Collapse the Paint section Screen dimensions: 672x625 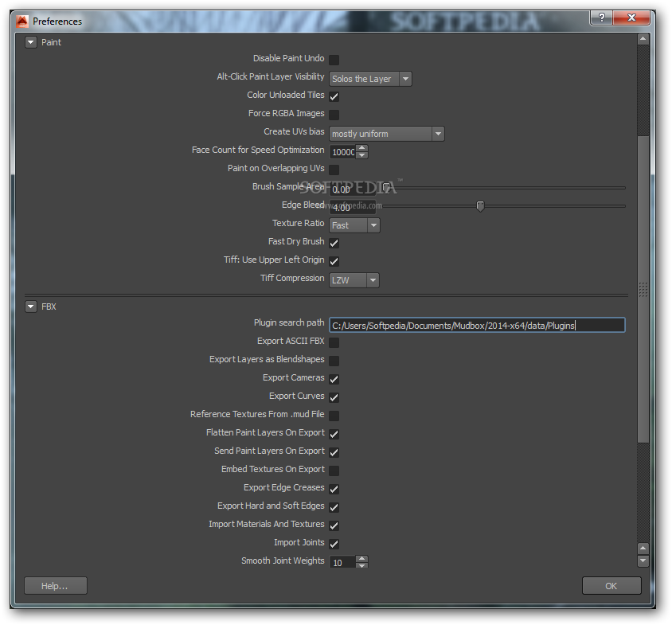pyautogui.click(x=31, y=42)
